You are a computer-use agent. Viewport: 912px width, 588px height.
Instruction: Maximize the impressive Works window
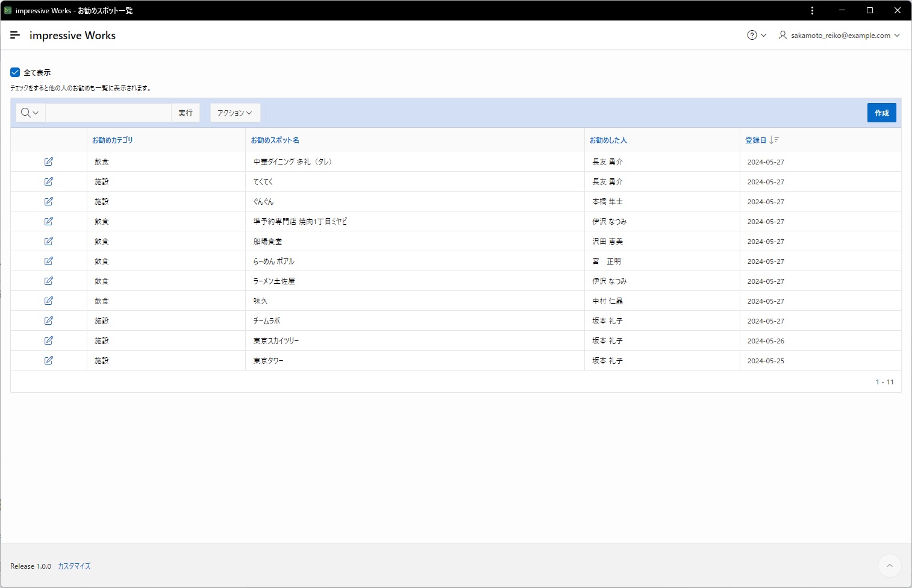[870, 10]
